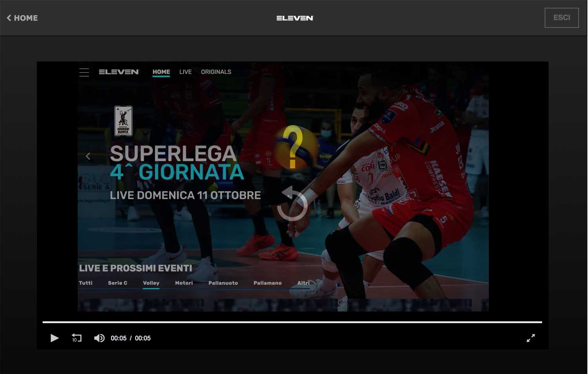The width and height of the screenshot is (588, 374).
Task: Select the Serie C event filter
Action: coord(118,283)
